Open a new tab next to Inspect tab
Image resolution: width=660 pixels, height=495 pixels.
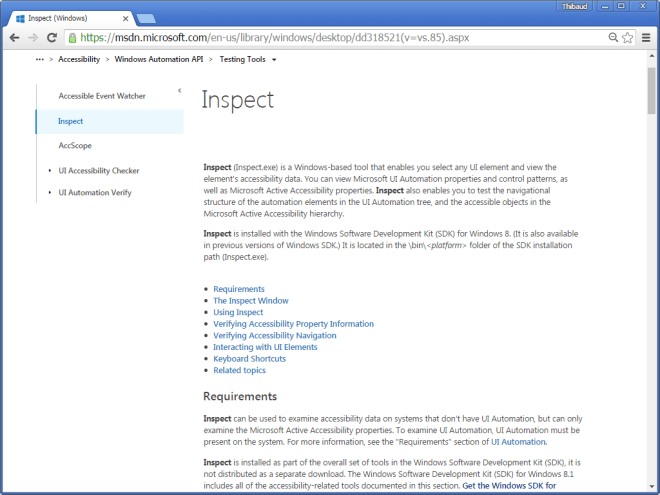tap(146, 18)
